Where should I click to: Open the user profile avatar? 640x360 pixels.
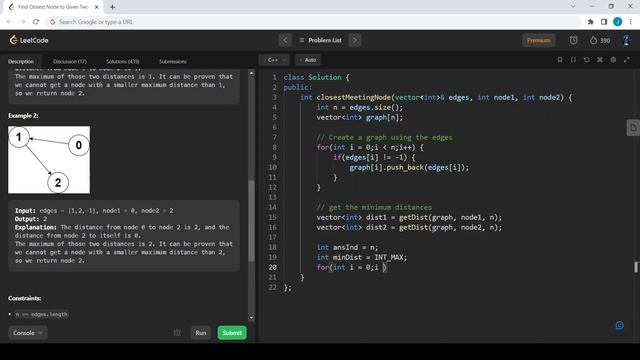pos(626,40)
